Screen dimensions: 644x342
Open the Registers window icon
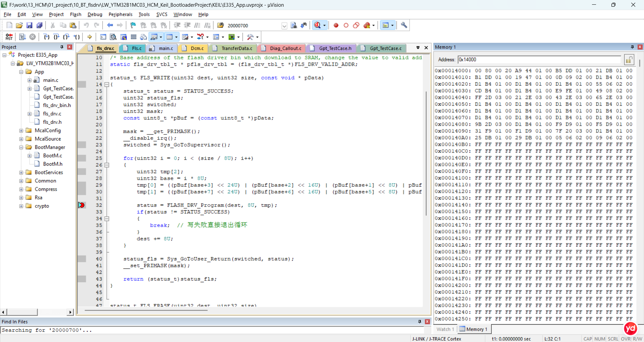[133, 37]
